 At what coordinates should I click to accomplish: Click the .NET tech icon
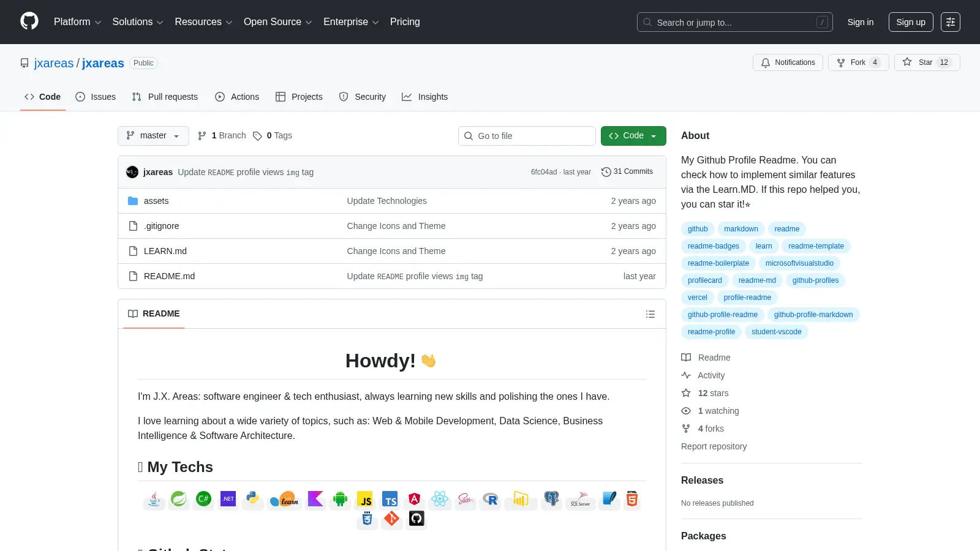pyautogui.click(x=228, y=500)
